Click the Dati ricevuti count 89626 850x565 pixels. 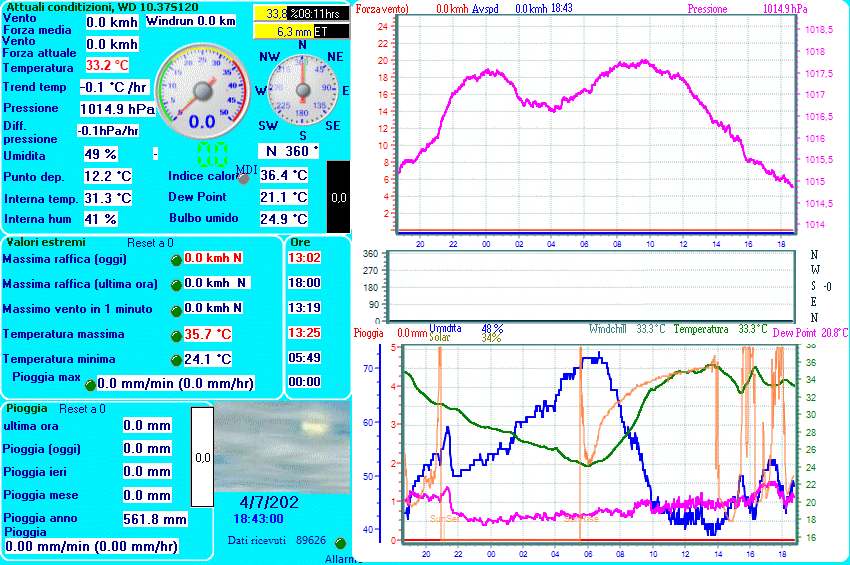[311, 540]
